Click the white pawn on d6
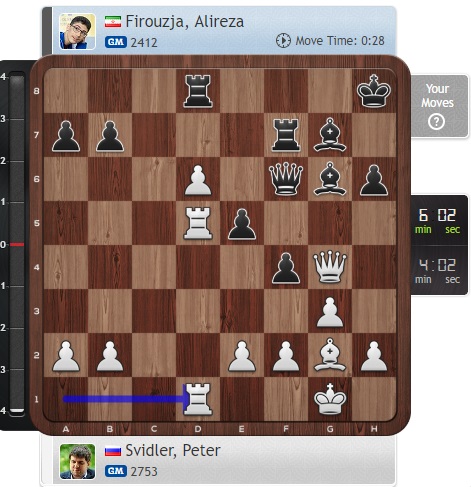 coord(198,180)
